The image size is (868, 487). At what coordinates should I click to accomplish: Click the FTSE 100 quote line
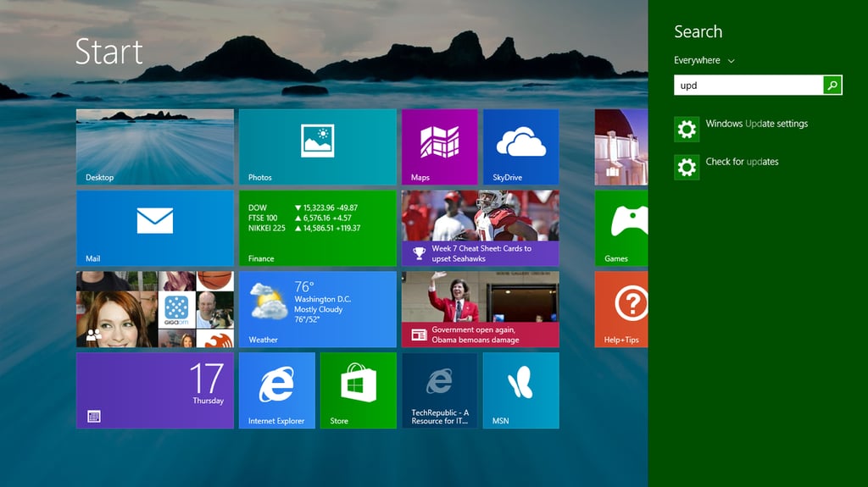[x=299, y=218]
